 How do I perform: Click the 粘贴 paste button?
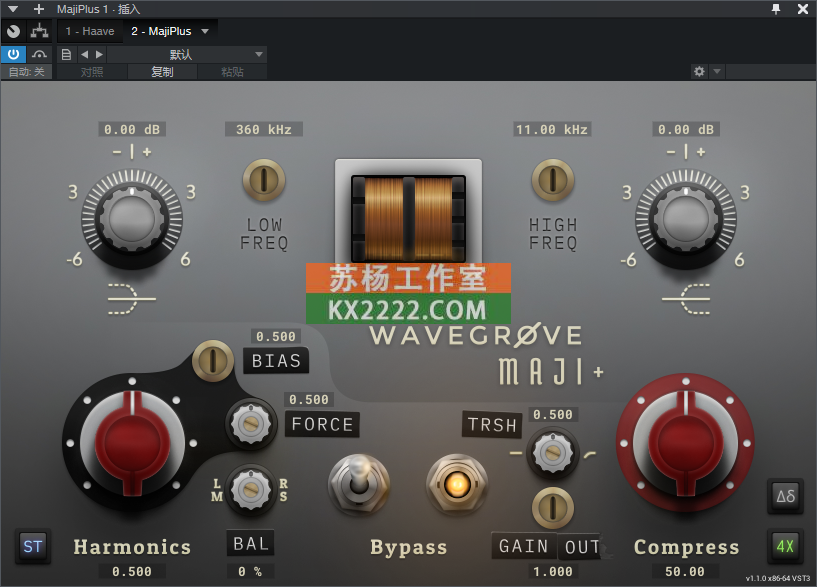click(232, 72)
